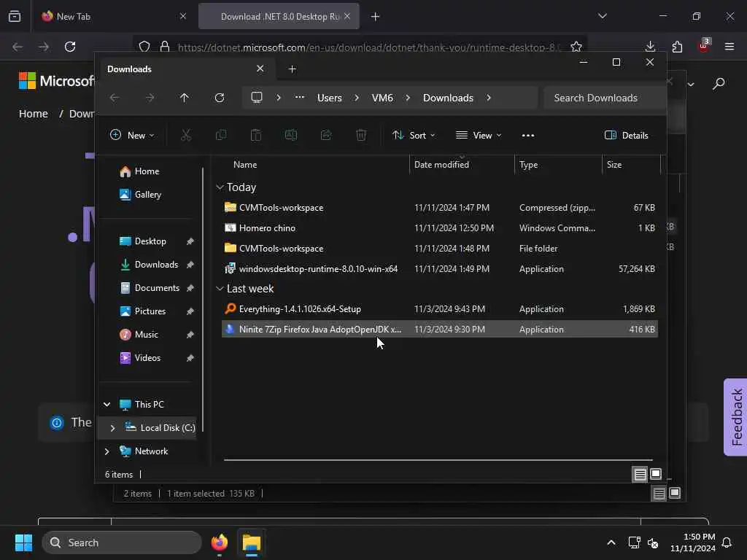The height and width of the screenshot is (560, 747).
Task: Open Firefox hamburger application menu
Action: [x=729, y=47]
